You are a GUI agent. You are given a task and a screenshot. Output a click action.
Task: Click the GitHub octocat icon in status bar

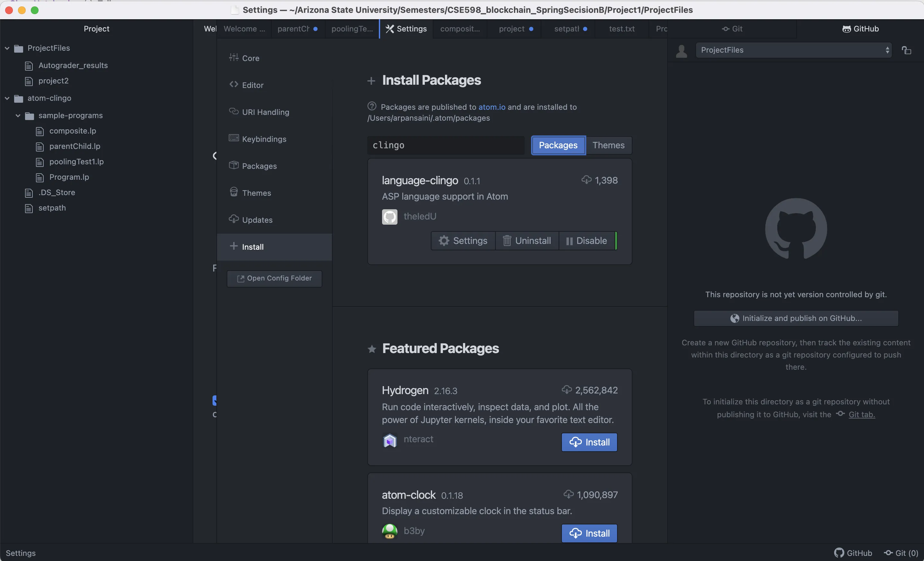pos(839,553)
